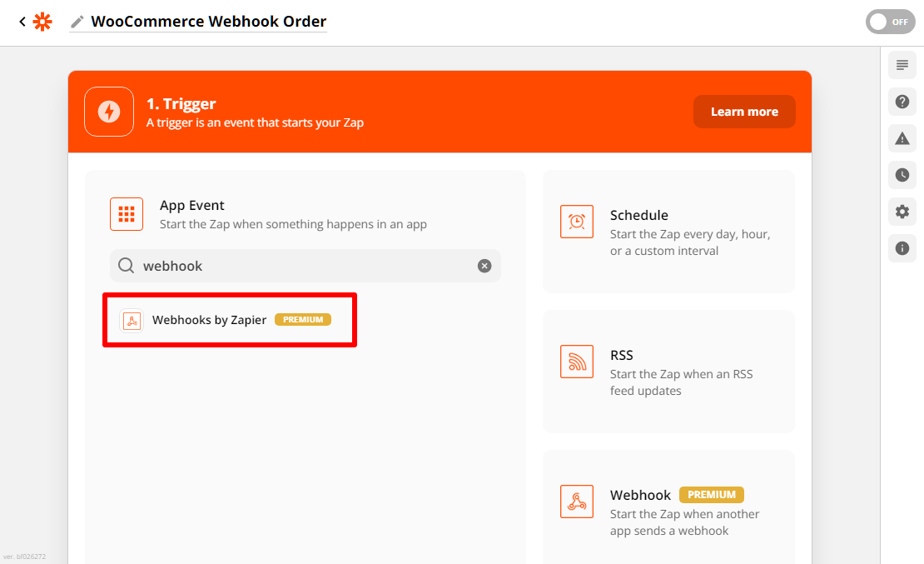Open the history clock sidebar icon
The image size is (924, 564).
pyautogui.click(x=902, y=175)
